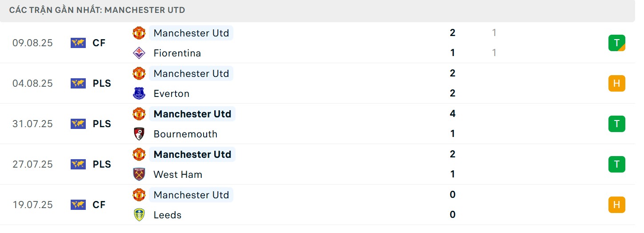Click the green T badge for Fiorentina match
This screenshot has height=233, width=644.
tap(616, 43)
